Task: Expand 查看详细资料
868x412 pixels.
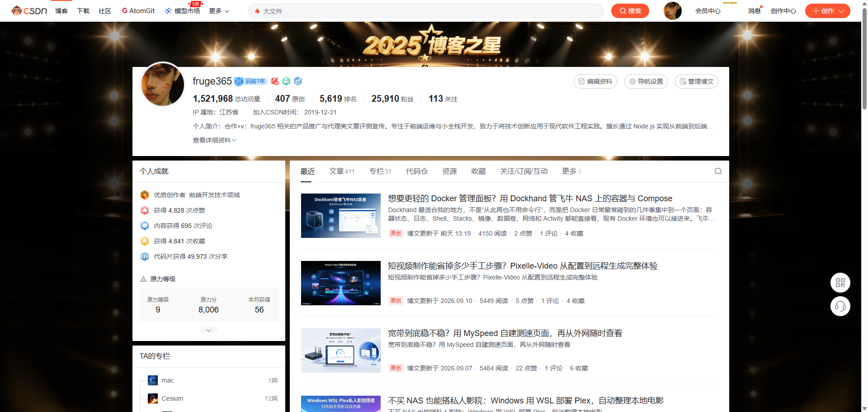Action: [215, 140]
